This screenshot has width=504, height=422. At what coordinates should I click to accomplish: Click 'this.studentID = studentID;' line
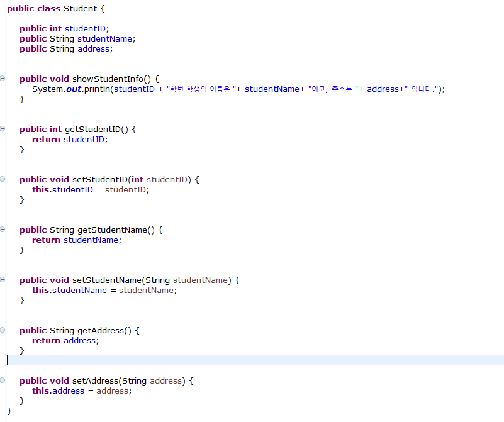point(91,190)
